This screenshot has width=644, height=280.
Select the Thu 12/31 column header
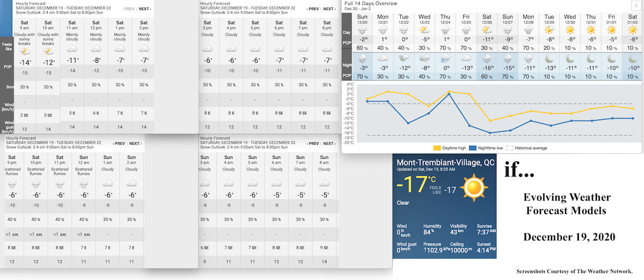590,19
